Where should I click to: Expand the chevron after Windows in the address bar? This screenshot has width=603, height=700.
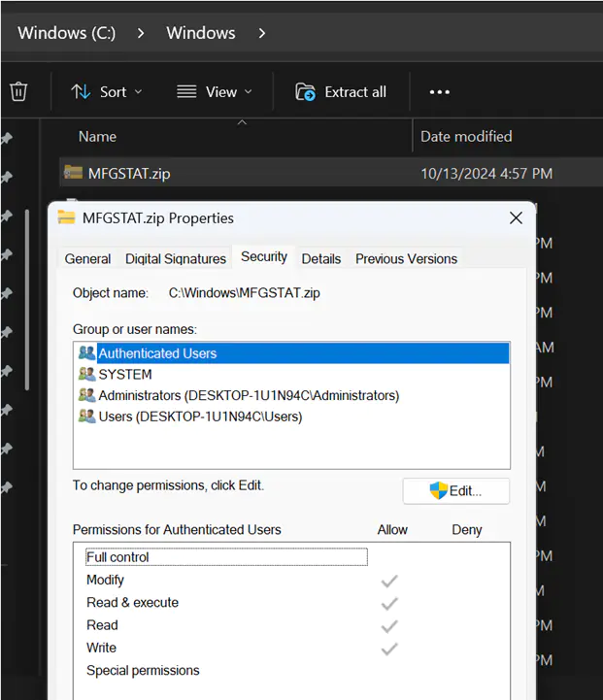click(261, 33)
